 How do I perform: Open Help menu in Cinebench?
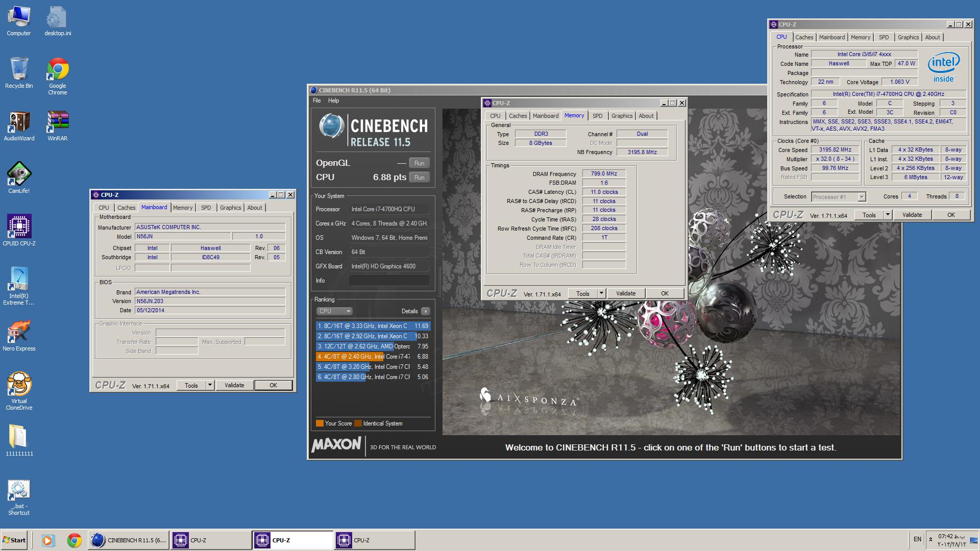tap(333, 101)
